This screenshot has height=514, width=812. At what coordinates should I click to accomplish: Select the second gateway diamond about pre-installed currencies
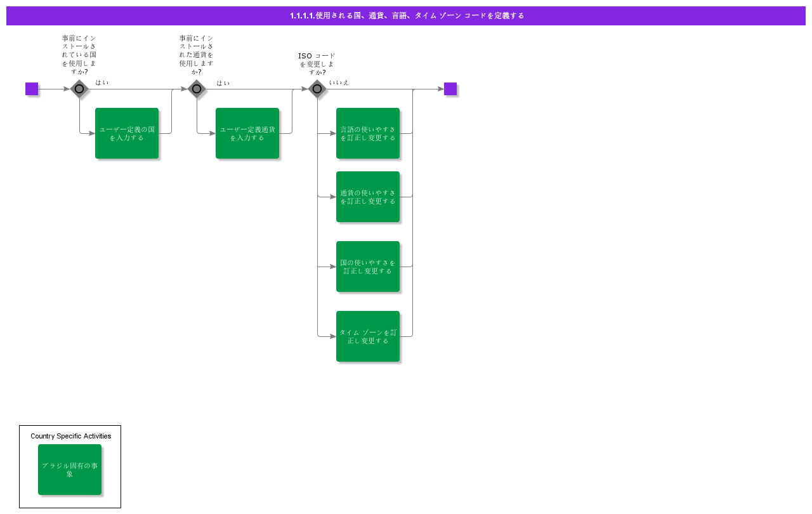point(197,89)
